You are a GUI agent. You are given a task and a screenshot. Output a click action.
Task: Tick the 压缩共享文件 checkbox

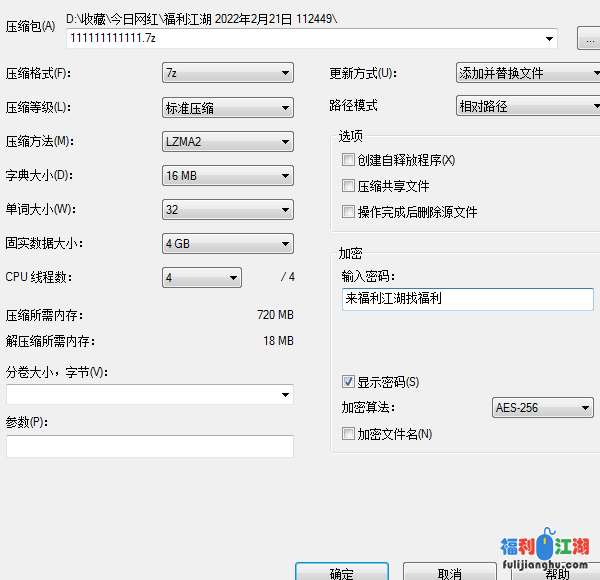[x=348, y=186]
